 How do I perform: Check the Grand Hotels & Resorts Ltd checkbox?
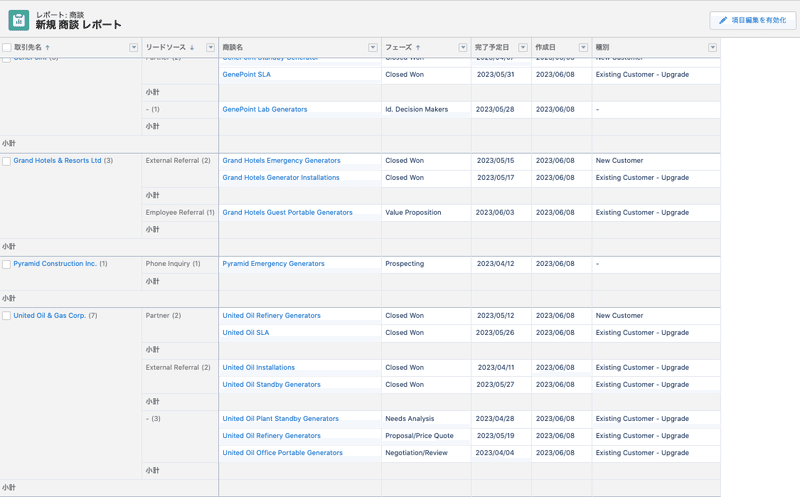pyautogui.click(x=7, y=161)
